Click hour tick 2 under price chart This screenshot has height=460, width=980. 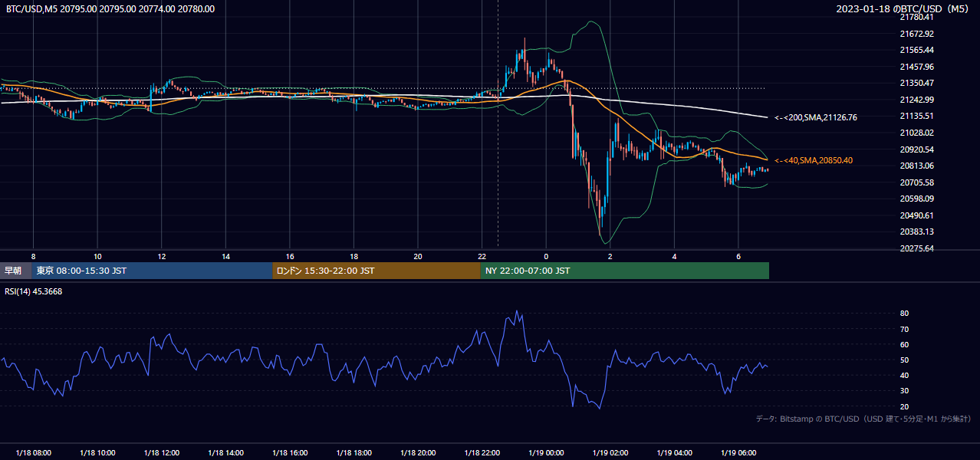tap(610, 256)
